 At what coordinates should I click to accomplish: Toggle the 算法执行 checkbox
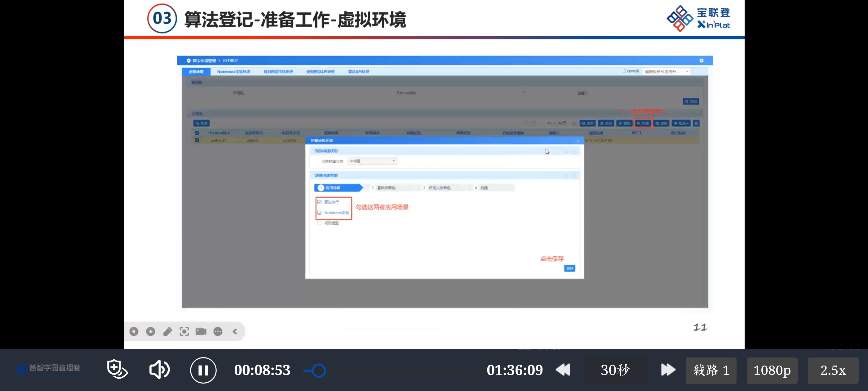(319, 202)
